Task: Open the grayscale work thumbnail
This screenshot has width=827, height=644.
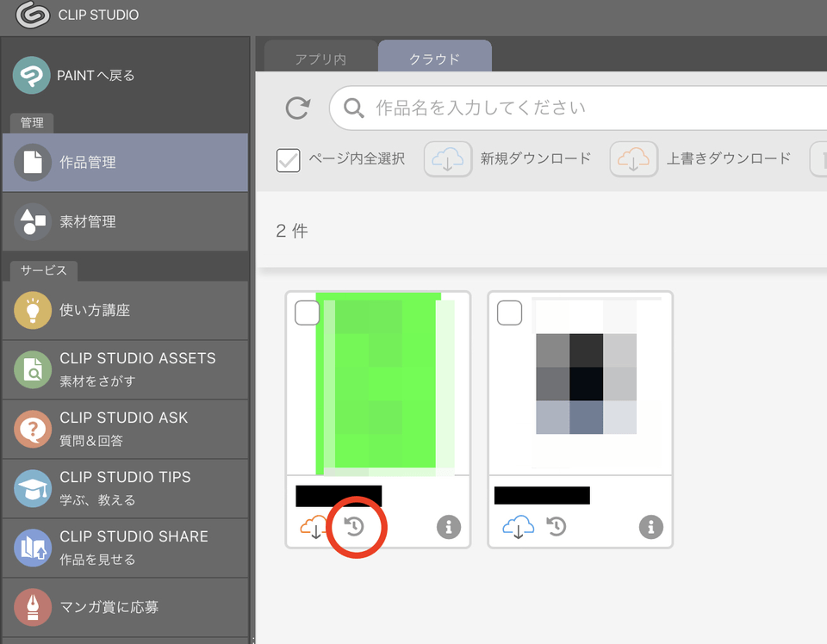Action: click(x=580, y=384)
